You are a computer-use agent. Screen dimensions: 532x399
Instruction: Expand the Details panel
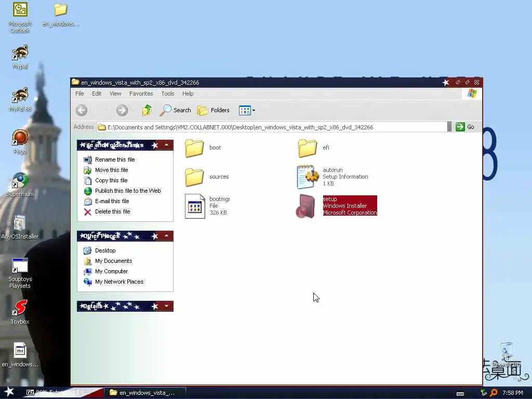tap(167, 306)
